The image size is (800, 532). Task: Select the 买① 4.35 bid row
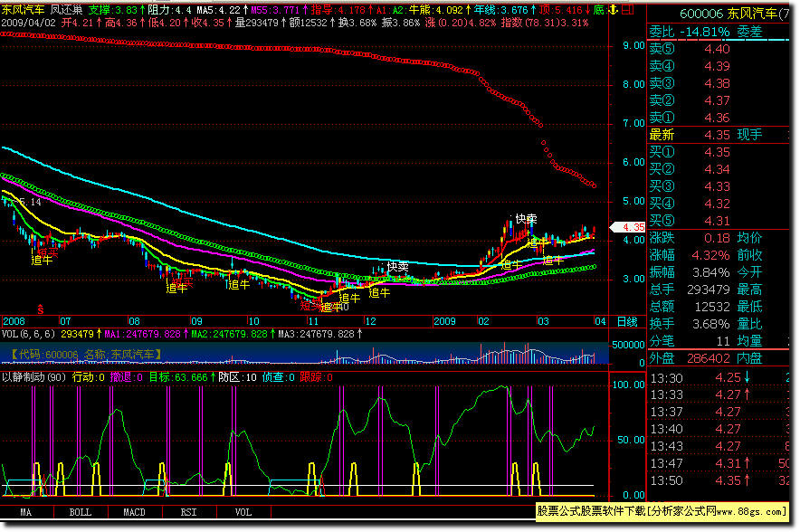719,152
